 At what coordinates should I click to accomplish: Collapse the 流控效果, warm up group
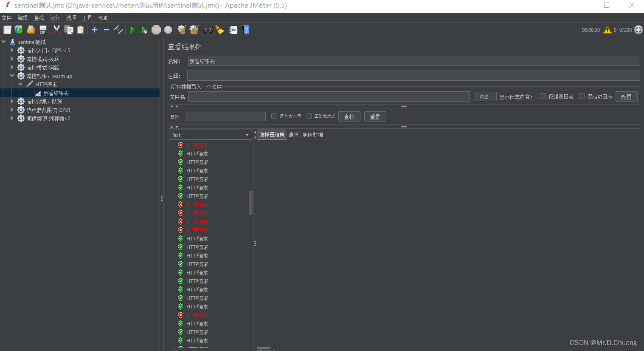pyautogui.click(x=12, y=76)
